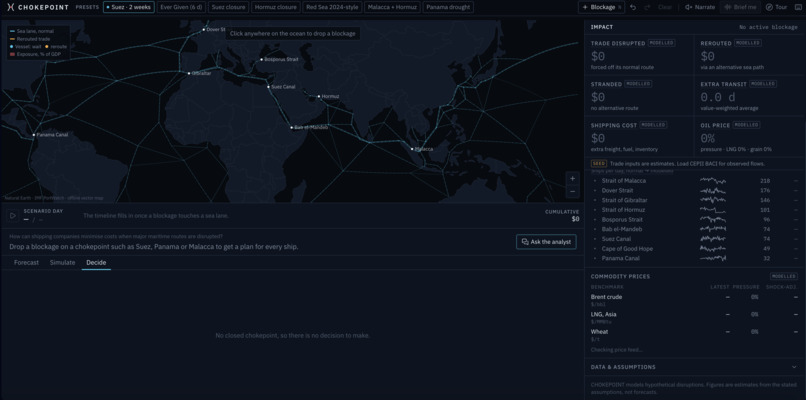Select Malacca node on map
This screenshot has width=806, height=400.
click(x=412, y=149)
